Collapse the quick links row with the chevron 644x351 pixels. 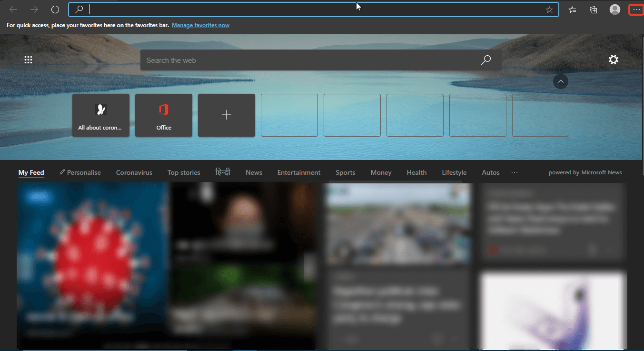click(x=560, y=81)
